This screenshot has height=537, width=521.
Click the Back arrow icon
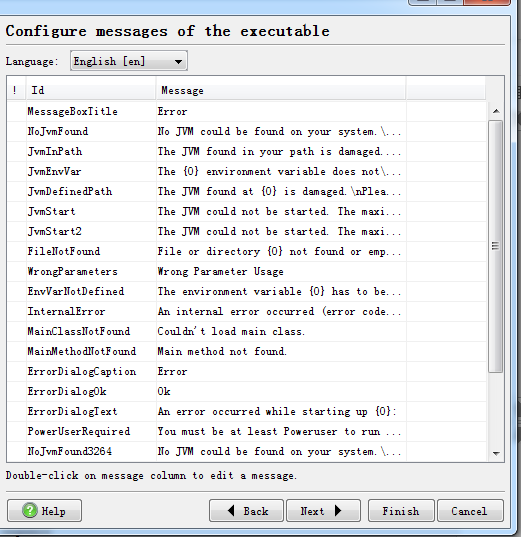(x=231, y=511)
